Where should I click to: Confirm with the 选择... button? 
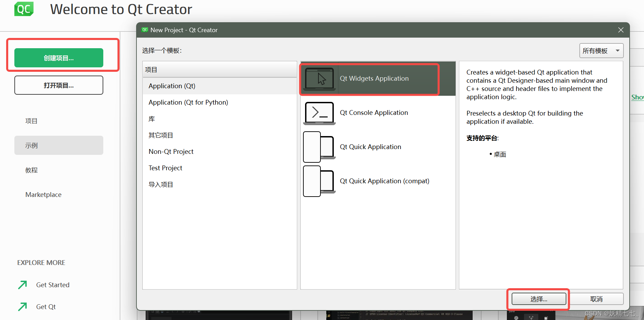539,299
